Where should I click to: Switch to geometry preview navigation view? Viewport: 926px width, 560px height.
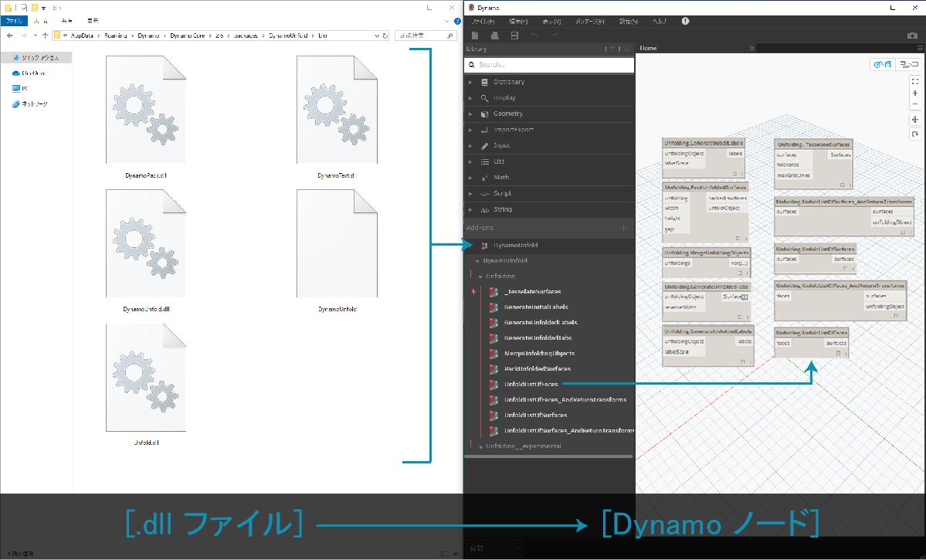point(883,64)
